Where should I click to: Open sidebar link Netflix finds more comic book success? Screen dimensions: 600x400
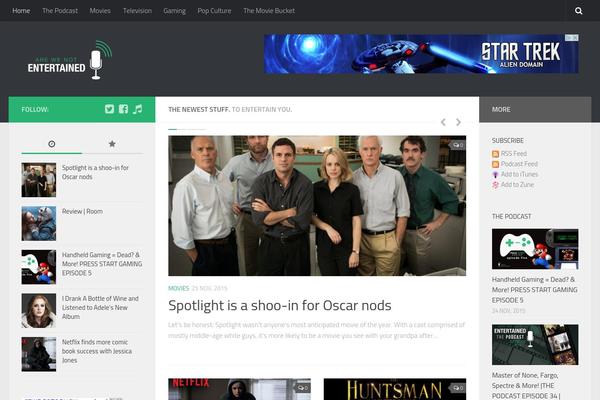click(x=97, y=351)
